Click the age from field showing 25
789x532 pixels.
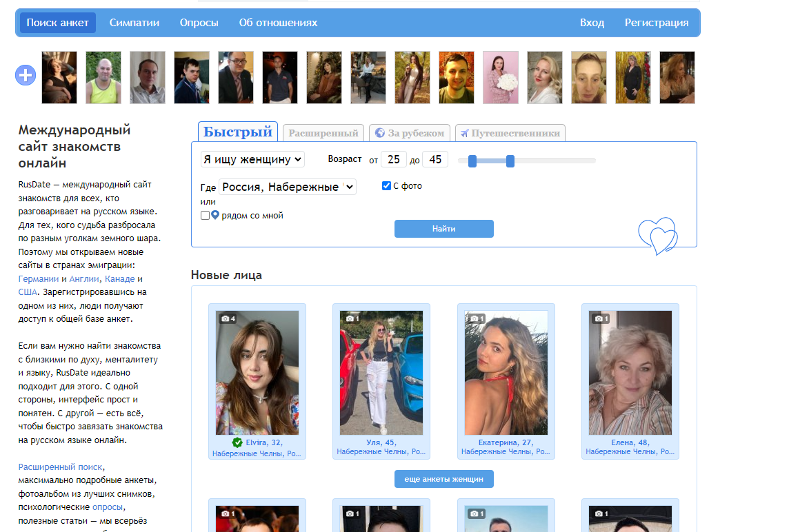coord(394,159)
